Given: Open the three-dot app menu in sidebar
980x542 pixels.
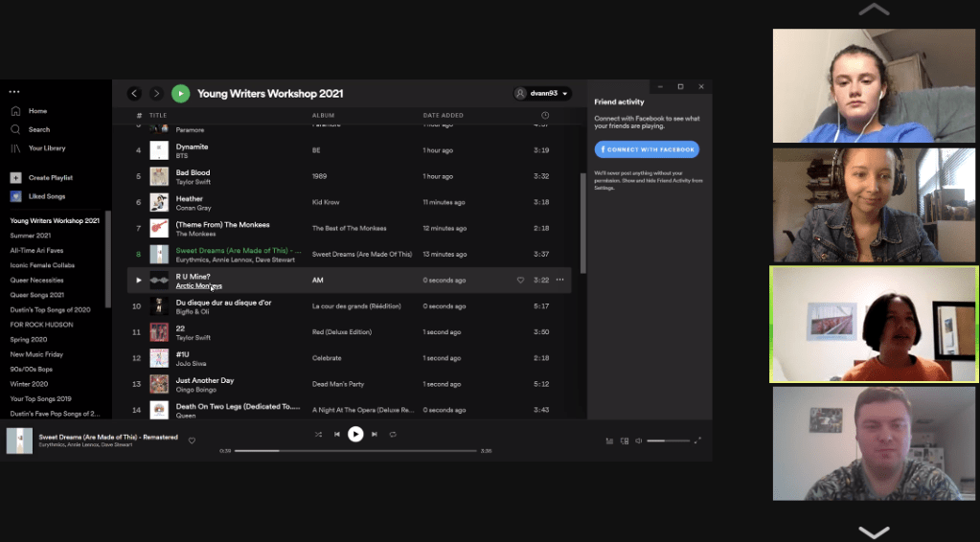Looking at the screenshot, I should coord(14,92).
